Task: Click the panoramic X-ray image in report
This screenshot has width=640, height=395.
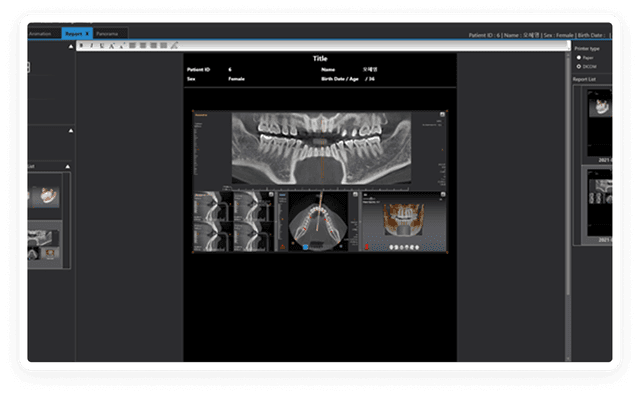Action: (321, 148)
